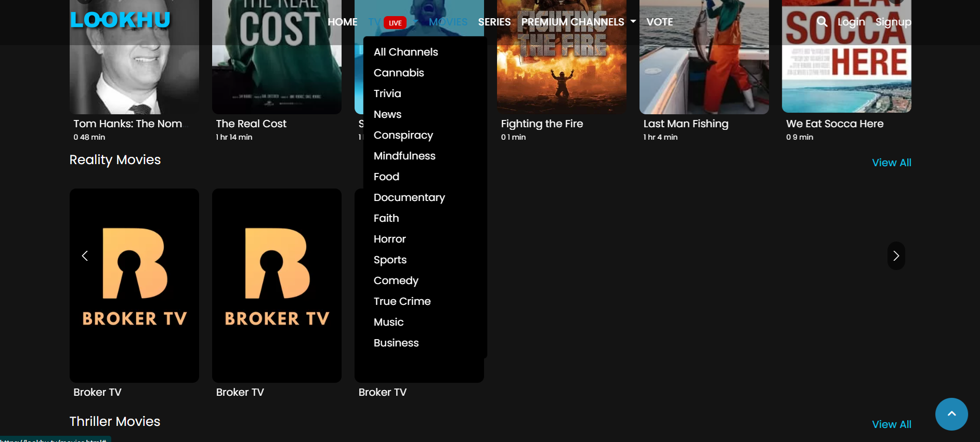
Task: Go to the Home nav item
Action: (342, 22)
